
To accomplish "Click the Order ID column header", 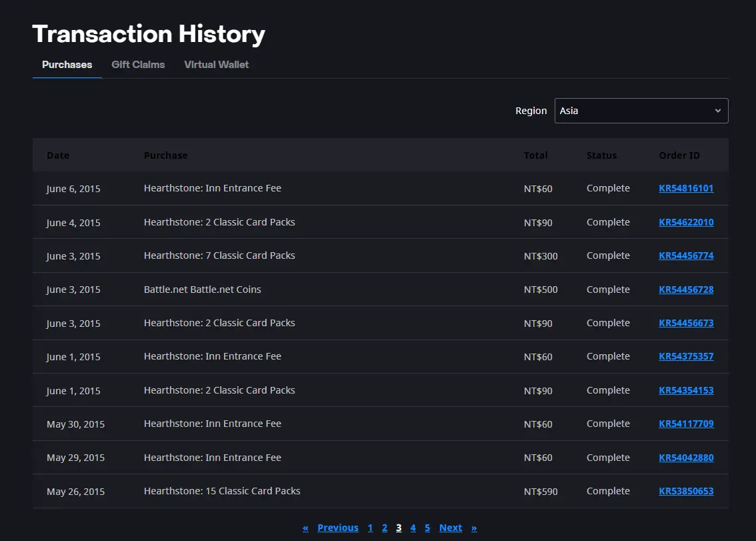I will tap(679, 155).
